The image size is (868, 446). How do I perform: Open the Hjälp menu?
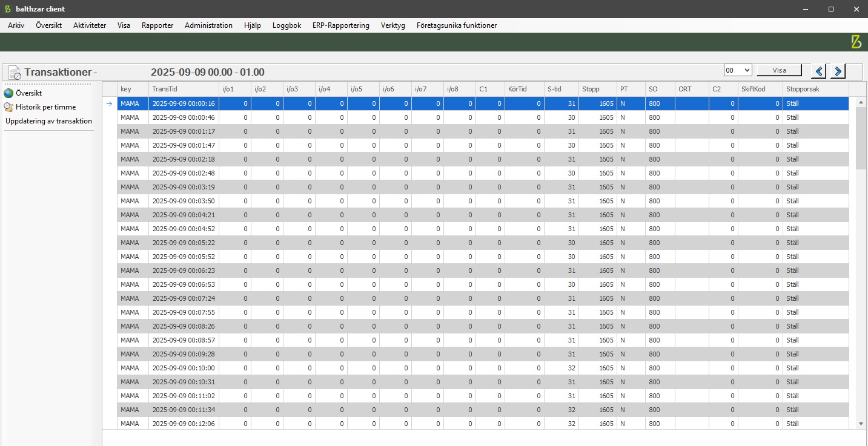(252, 25)
